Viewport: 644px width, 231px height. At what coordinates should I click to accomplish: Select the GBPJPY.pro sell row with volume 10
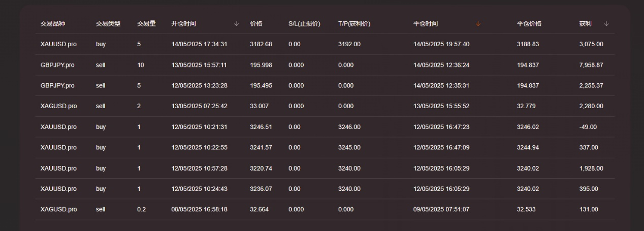[x=57, y=65]
